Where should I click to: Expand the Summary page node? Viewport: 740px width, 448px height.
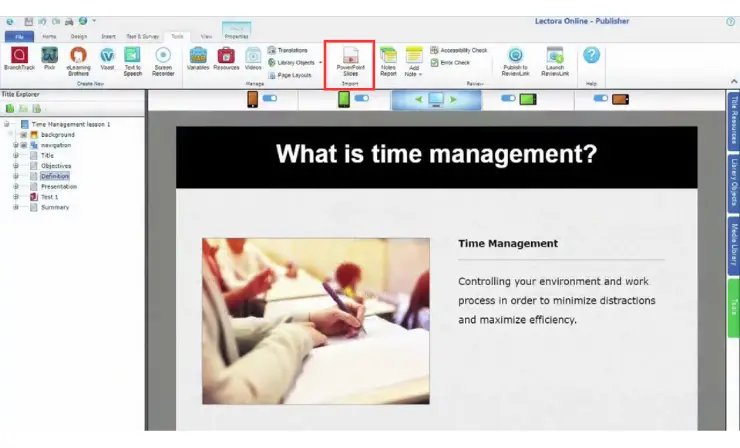[16, 207]
